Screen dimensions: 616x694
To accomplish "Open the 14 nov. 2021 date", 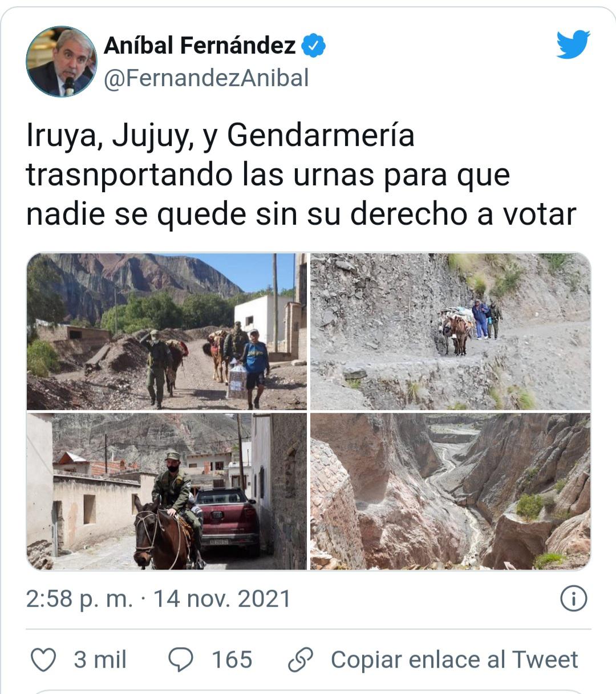I will pyautogui.click(x=222, y=599).
